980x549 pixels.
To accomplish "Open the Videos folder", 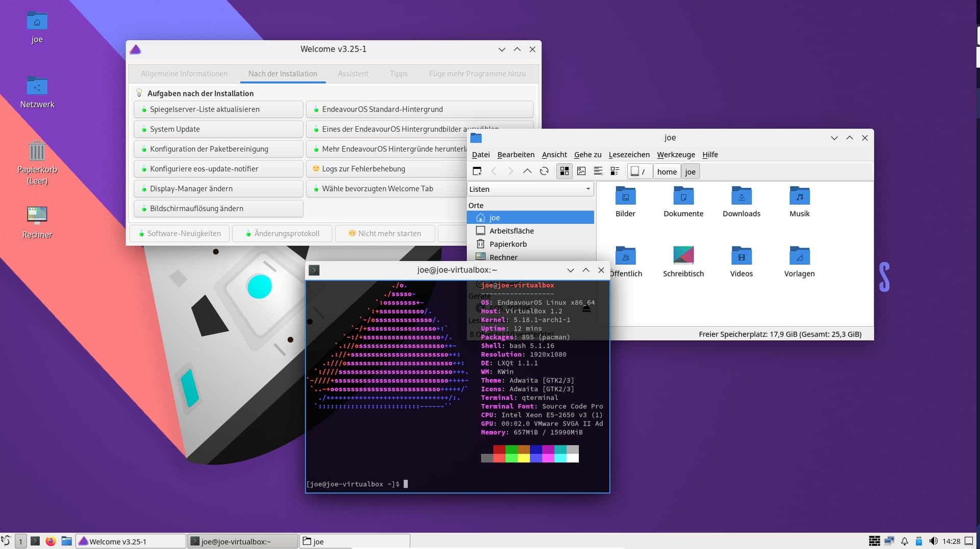I will tap(741, 262).
